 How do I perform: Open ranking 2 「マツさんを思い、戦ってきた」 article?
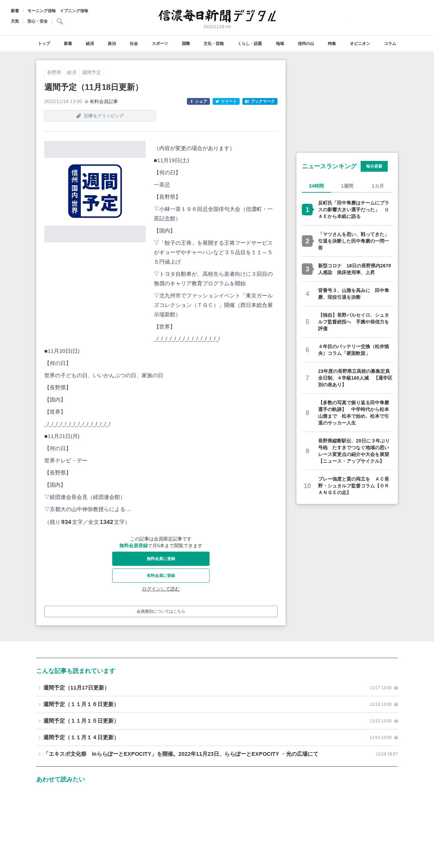click(x=347, y=241)
